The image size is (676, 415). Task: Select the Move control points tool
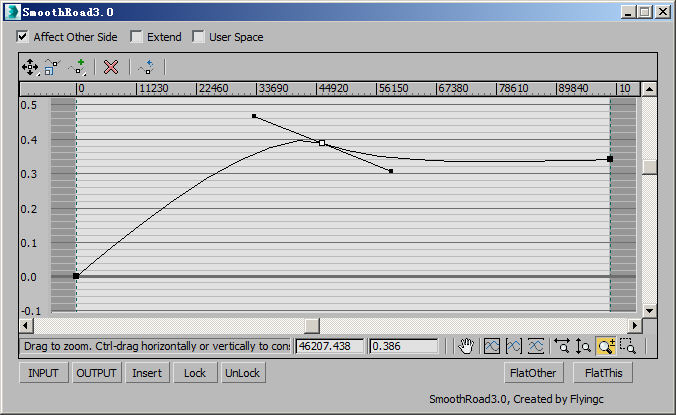coord(30,67)
